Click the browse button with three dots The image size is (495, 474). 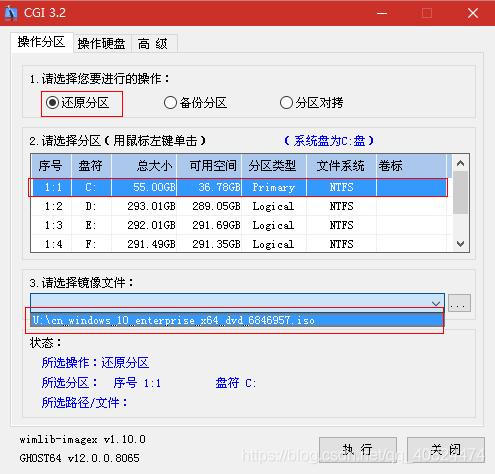(459, 303)
